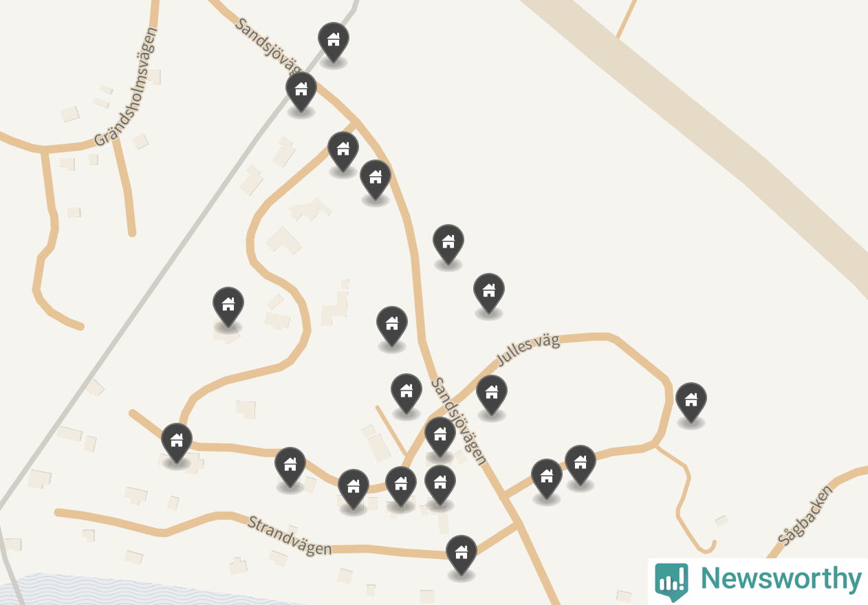Click house marker directly below the Julles väg label
868x605 pixels.
pos(492,394)
